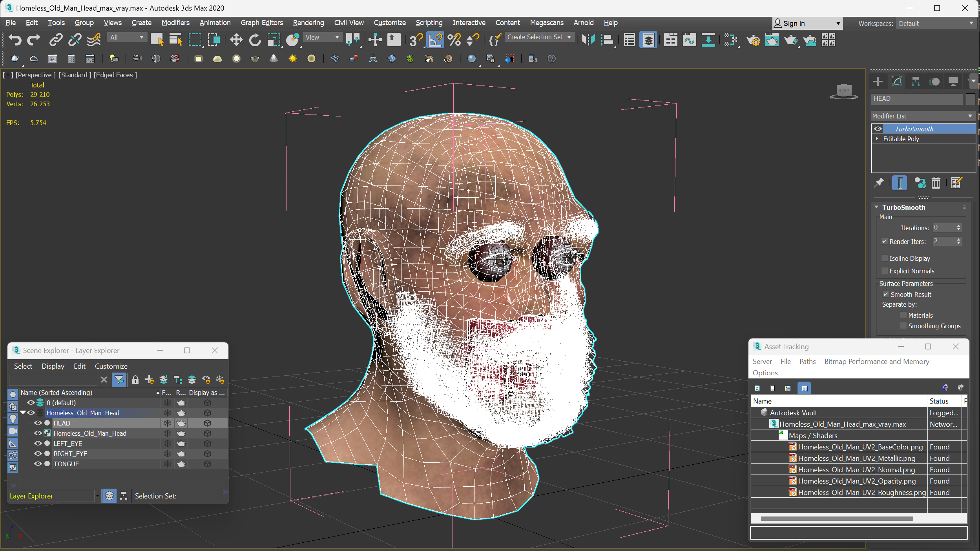Click the Standard shading viewport label
This screenshot has width=980, height=551.
75,75
